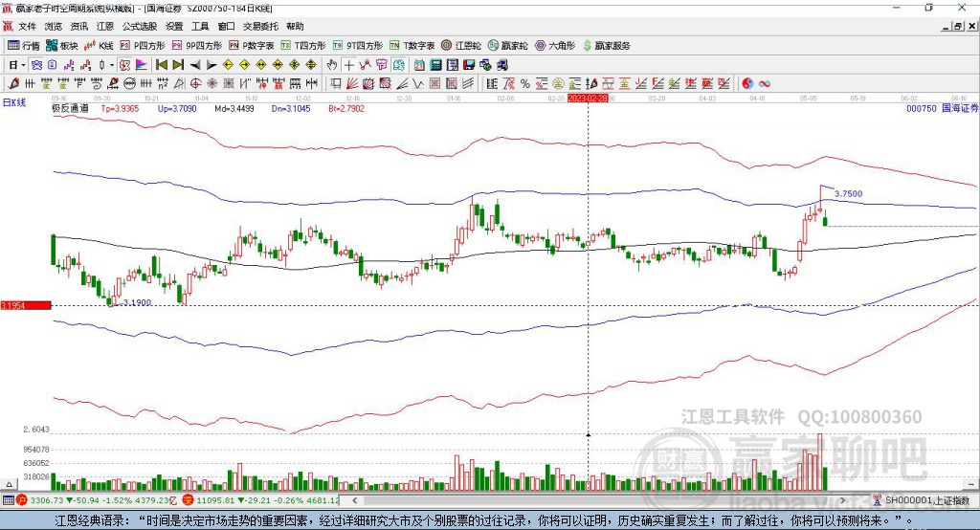This screenshot has width=980, height=530.
Task: Click the 板块 sector button
Action: click(x=62, y=46)
